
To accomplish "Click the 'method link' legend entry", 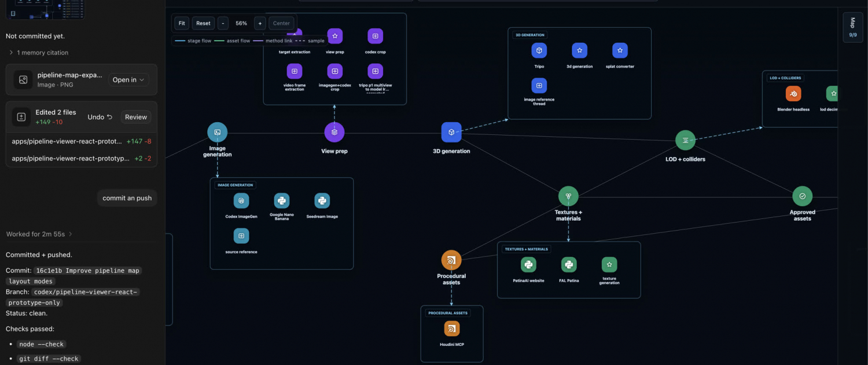I will coord(273,41).
